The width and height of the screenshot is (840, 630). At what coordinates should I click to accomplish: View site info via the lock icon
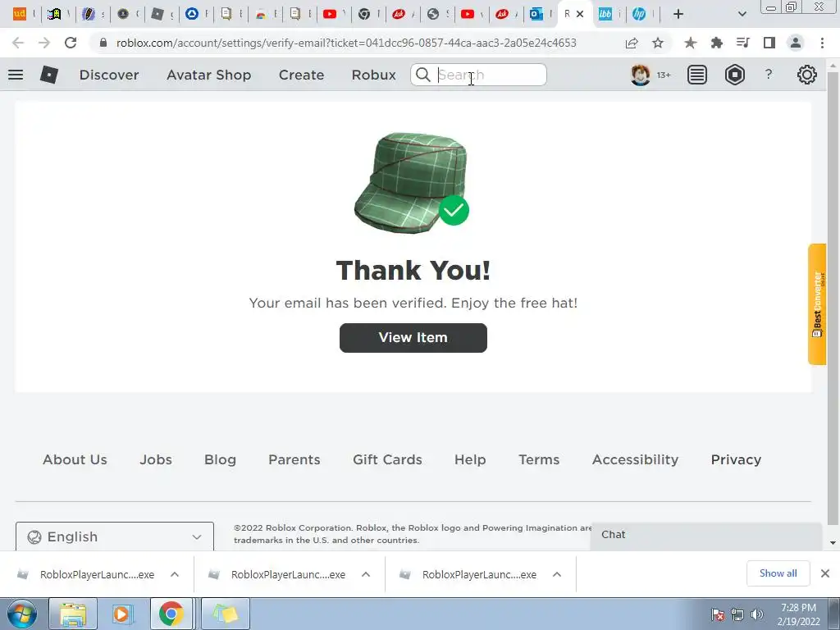[x=103, y=43]
